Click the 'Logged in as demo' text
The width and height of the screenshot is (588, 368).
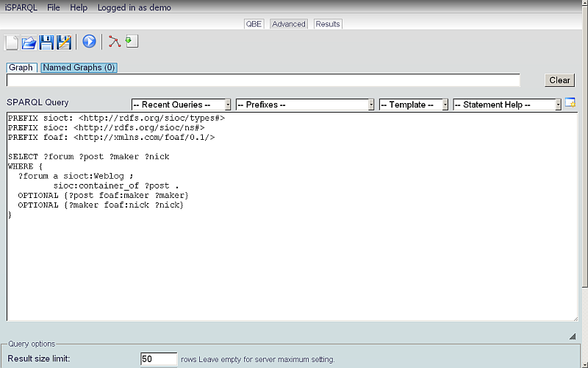pos(135,7)
